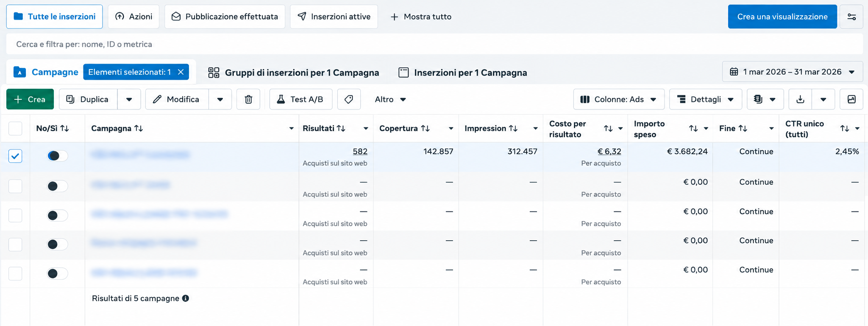Screen dimensions: 868x326
Task: Click the Campagne folder icon
Action: 20,72
